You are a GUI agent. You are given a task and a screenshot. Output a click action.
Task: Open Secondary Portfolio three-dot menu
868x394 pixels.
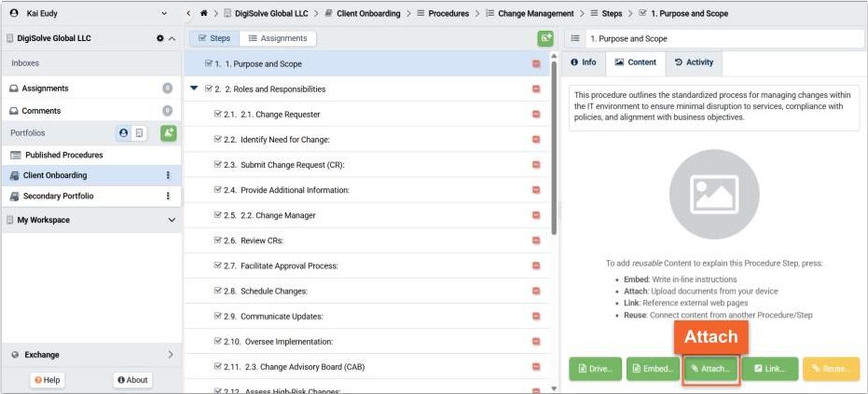(x=168, y=197)
